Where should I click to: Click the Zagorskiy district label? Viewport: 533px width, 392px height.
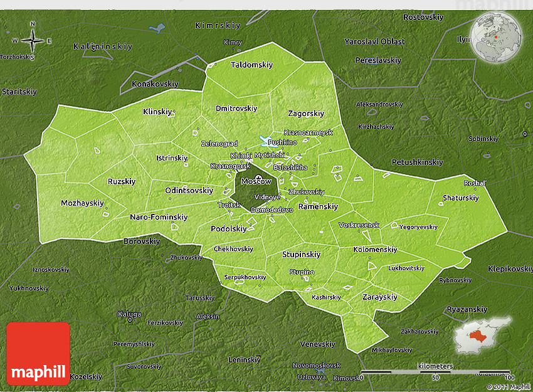pos(306,114)
